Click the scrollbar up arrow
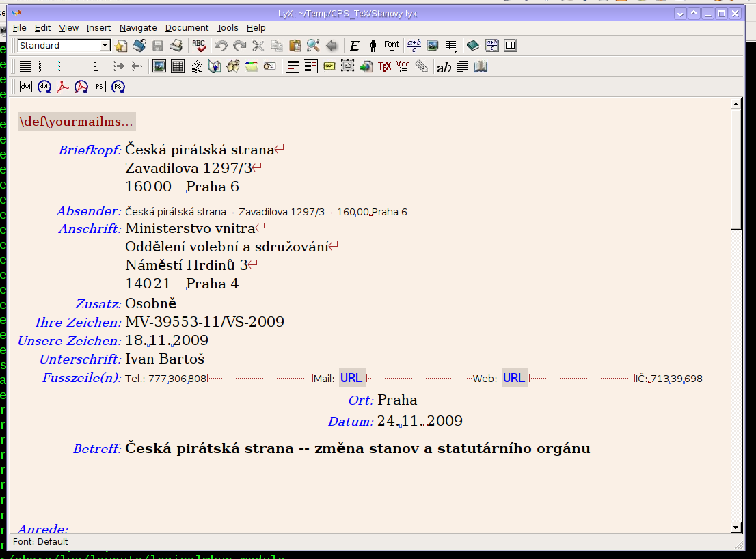 pos(735,104)
